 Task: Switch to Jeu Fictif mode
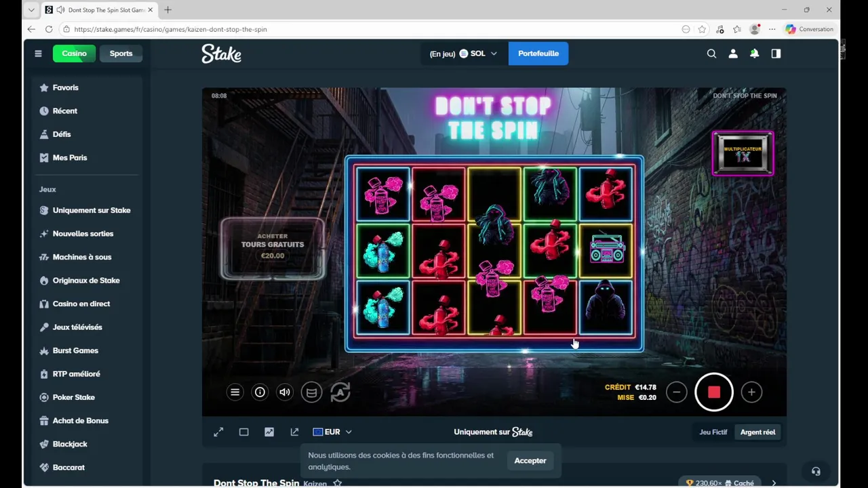[x=713, y=432]
